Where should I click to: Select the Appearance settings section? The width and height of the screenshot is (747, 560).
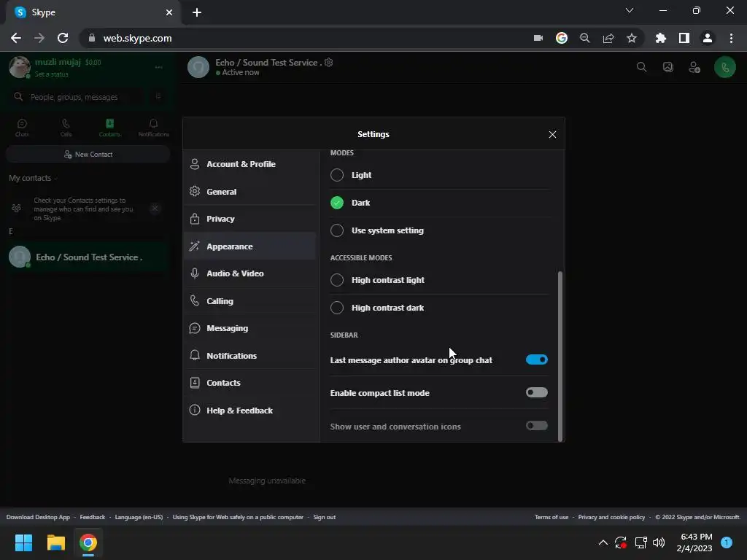click(249, 246)
